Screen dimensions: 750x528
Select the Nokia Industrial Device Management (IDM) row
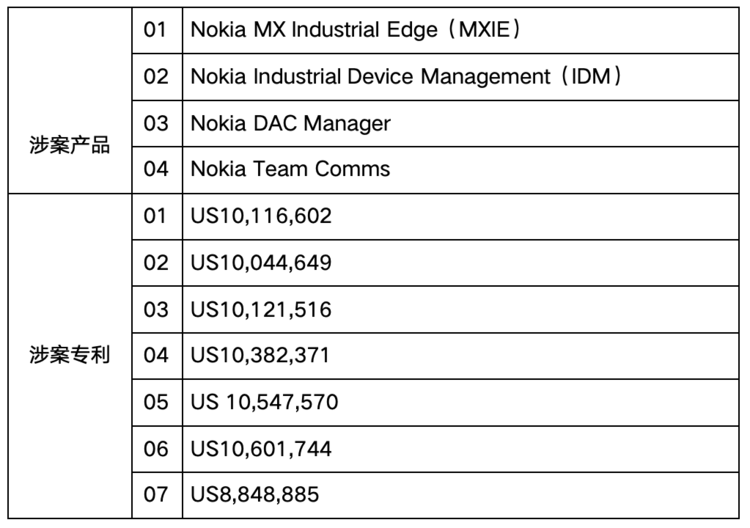click(x=407, y=77)
